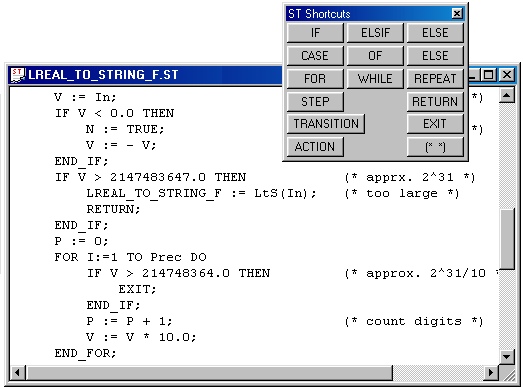Click the horizontal scrollbar left arrow
This screenshot has width=523, height=388.
17,372
